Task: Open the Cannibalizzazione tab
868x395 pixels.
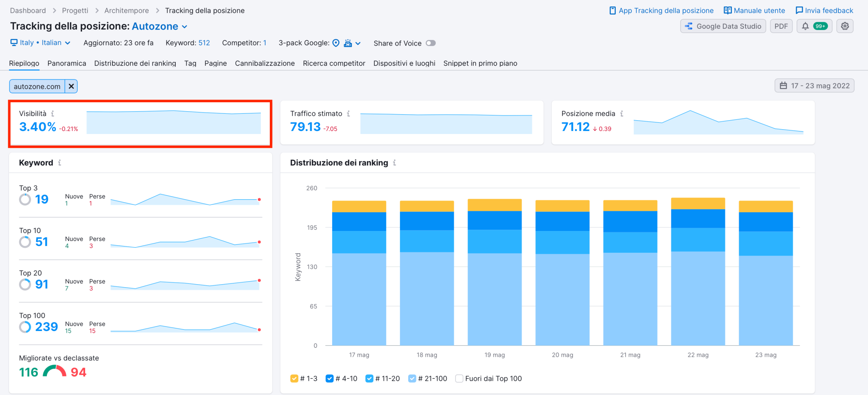Action: (x=265, y=63)
